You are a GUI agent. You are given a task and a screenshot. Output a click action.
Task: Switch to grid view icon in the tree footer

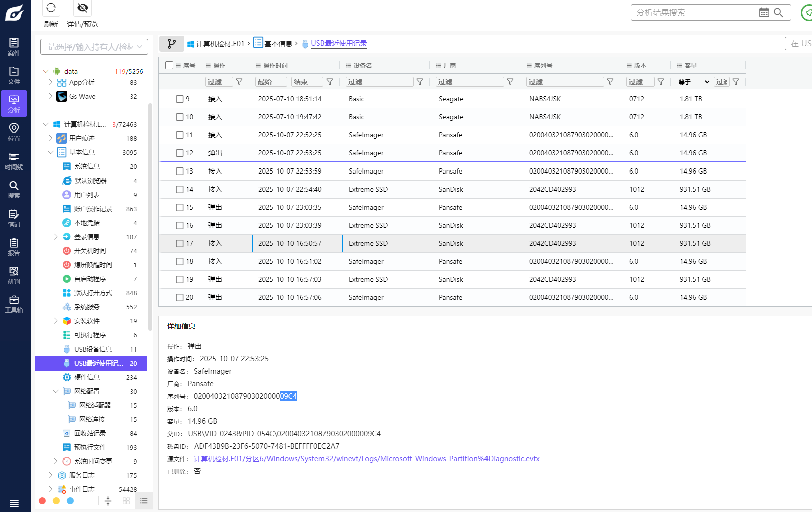click(126, 501)
